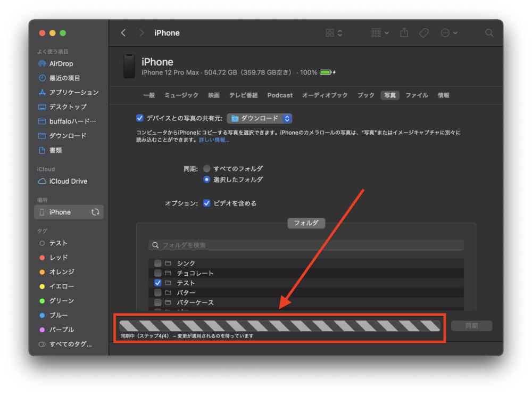Viewport: 532px width, 394px height.
Task: Switch to the オーディオブック tab
Action: (x=325, y=95)
